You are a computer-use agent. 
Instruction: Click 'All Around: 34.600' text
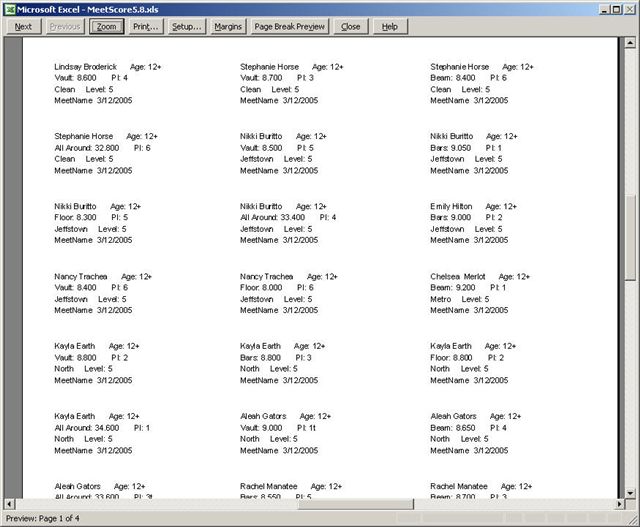[x=87, y=428]
